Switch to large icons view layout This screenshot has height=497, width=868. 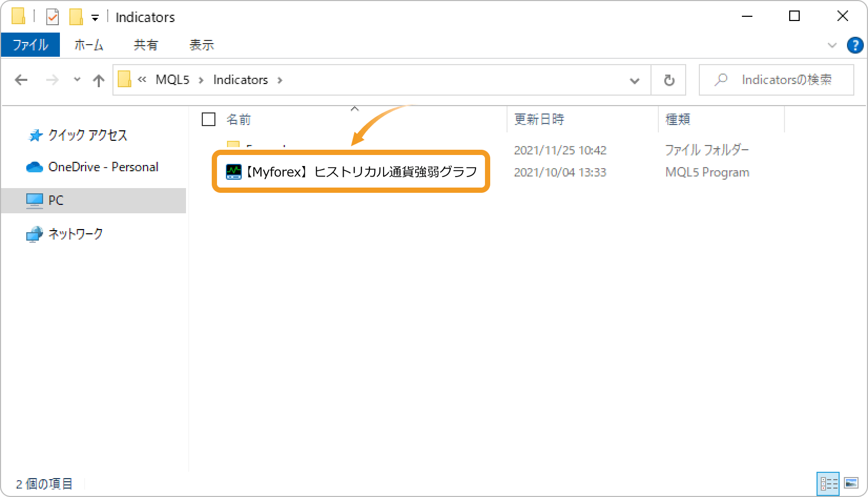pyautogui.click(x=851, y=483)
